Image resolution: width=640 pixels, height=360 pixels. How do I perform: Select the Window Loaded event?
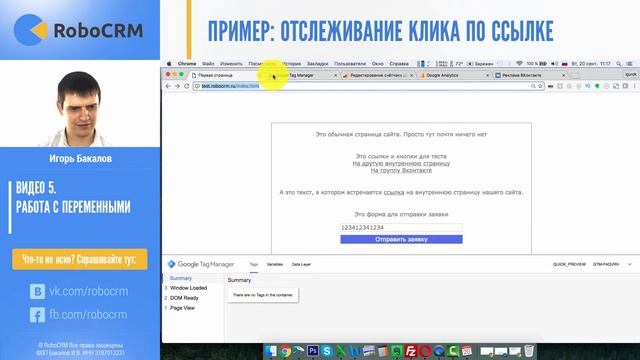[189, 288]
